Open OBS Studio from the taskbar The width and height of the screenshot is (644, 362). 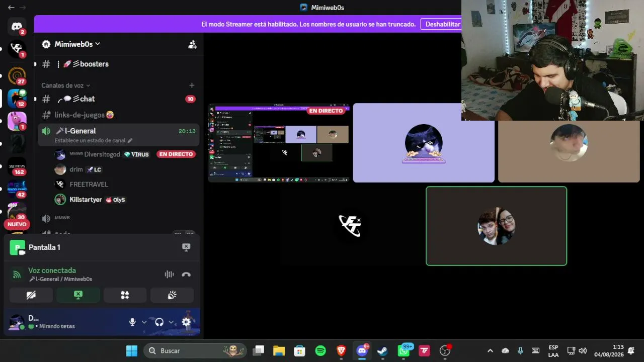(x=445, y=350)
